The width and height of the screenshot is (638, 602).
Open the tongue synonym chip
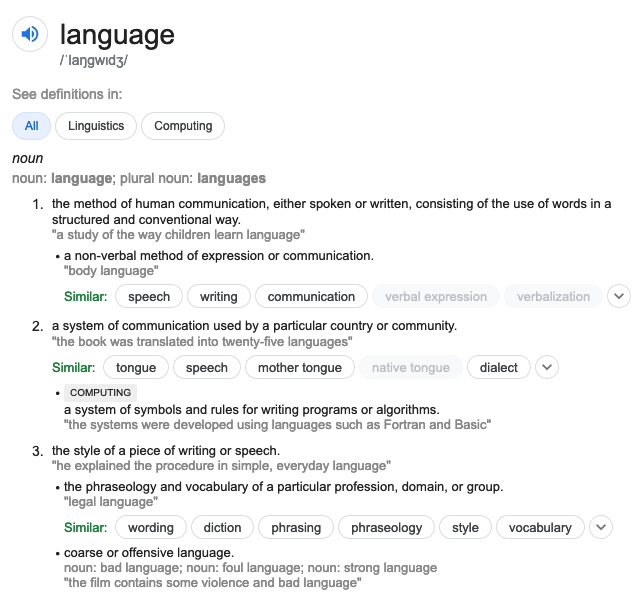(136, 367)
